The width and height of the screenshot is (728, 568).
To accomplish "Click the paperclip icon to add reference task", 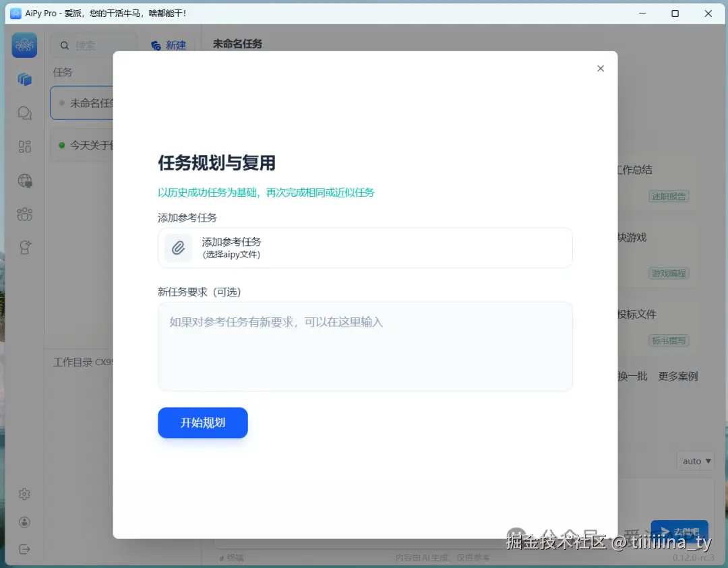I will [x=178, y=247].
